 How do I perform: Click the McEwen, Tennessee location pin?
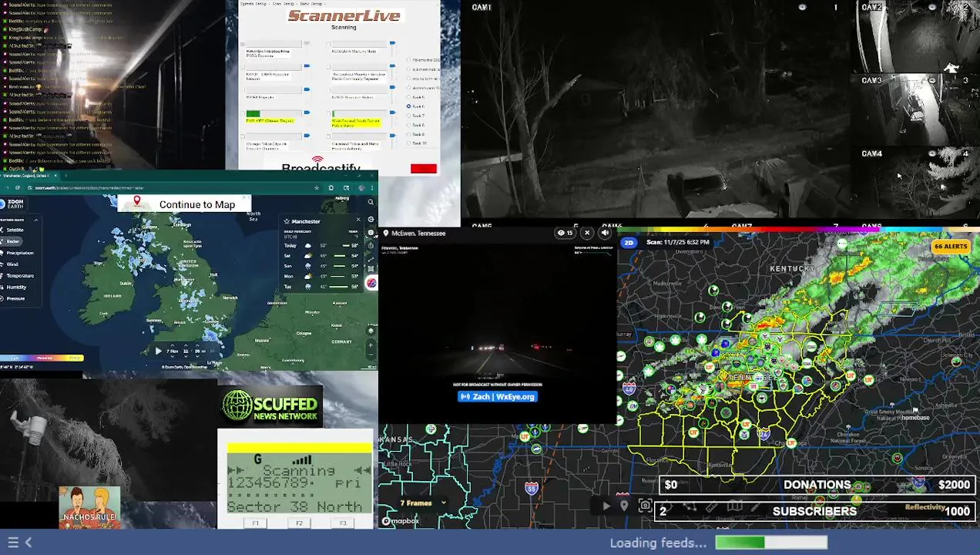pyautogui.click(x=385, y=233)
